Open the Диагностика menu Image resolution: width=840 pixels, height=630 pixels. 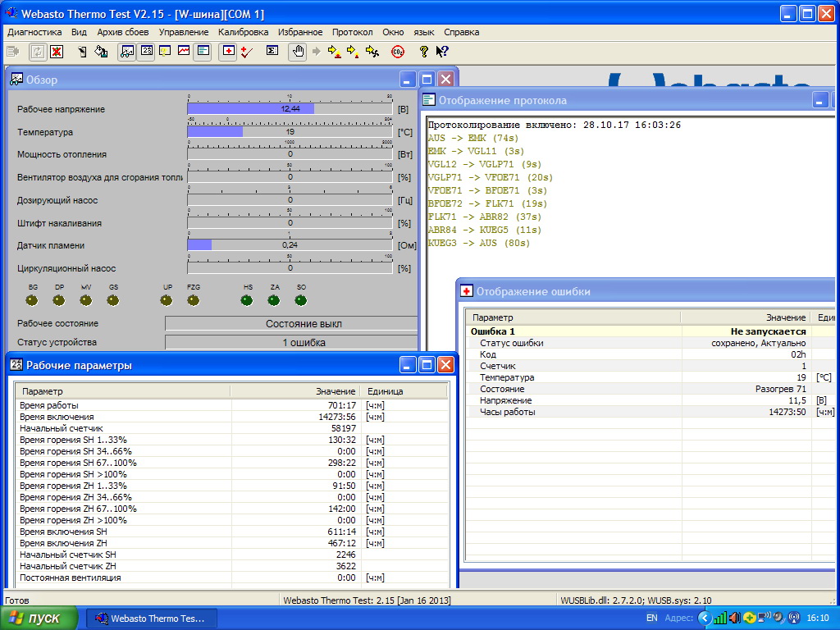click(34, 32)
